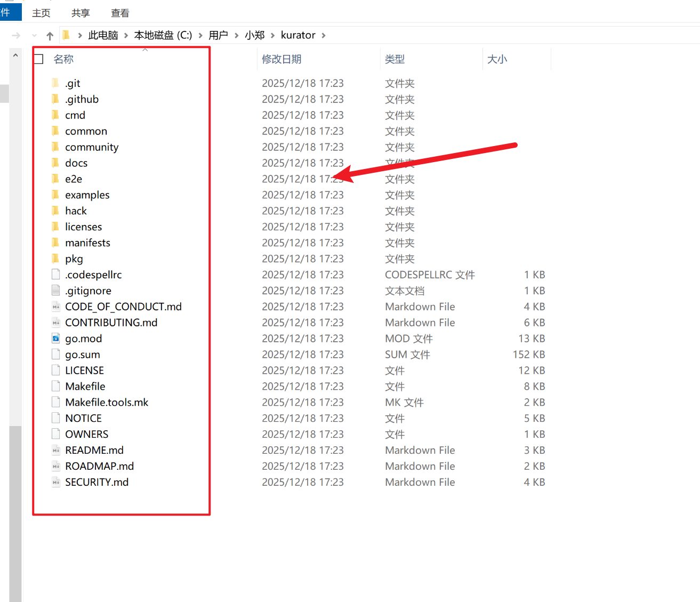Click the kurator breadcrumb segment

tap(298, 35)
